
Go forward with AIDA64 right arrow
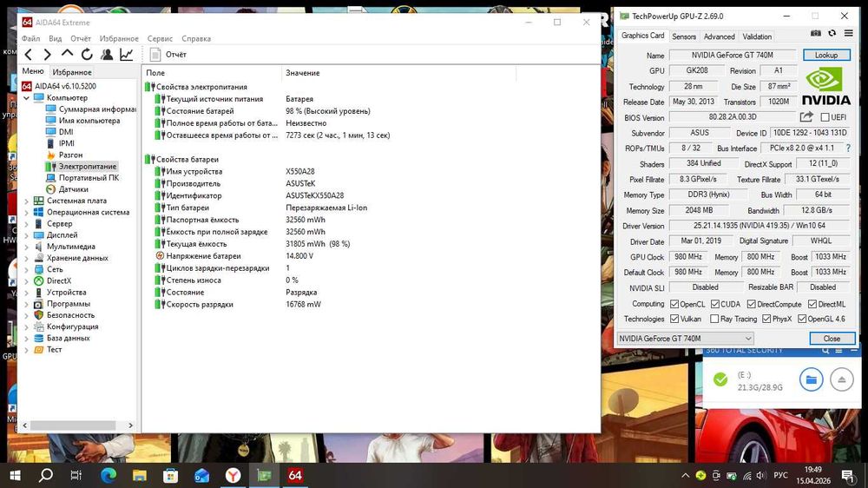(x=48, y=55)
